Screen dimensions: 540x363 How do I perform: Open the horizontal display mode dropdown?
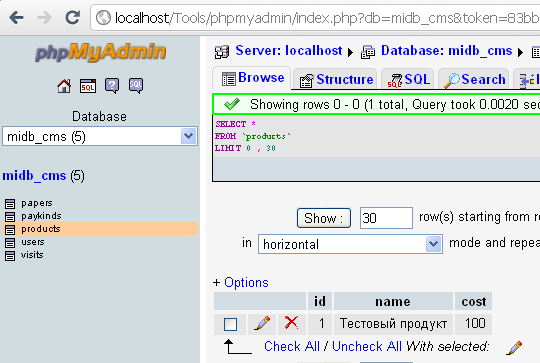pos(350,244)
